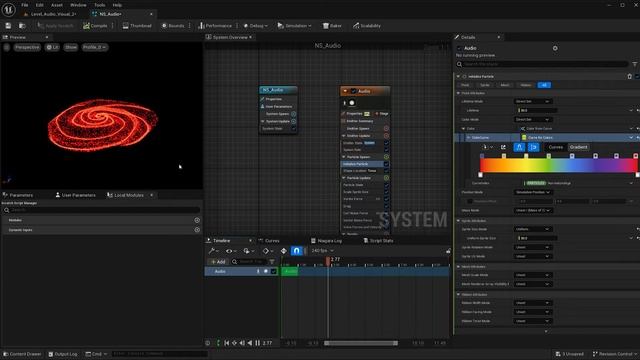Open the Window menu

78,5
